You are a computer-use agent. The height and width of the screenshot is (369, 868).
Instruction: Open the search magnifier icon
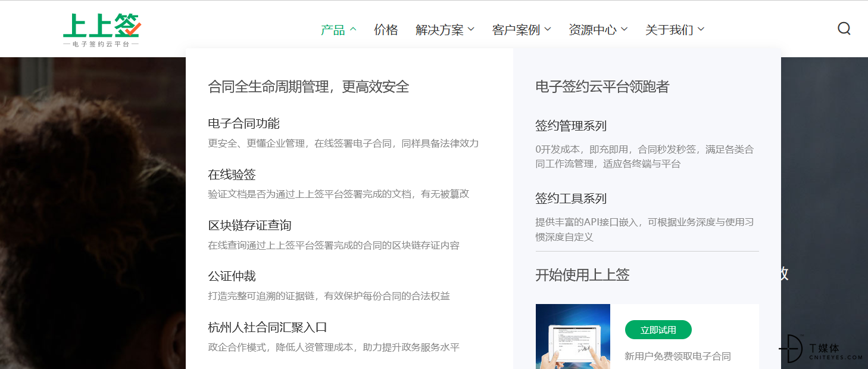pyautogui.click(x=844, y=29)
